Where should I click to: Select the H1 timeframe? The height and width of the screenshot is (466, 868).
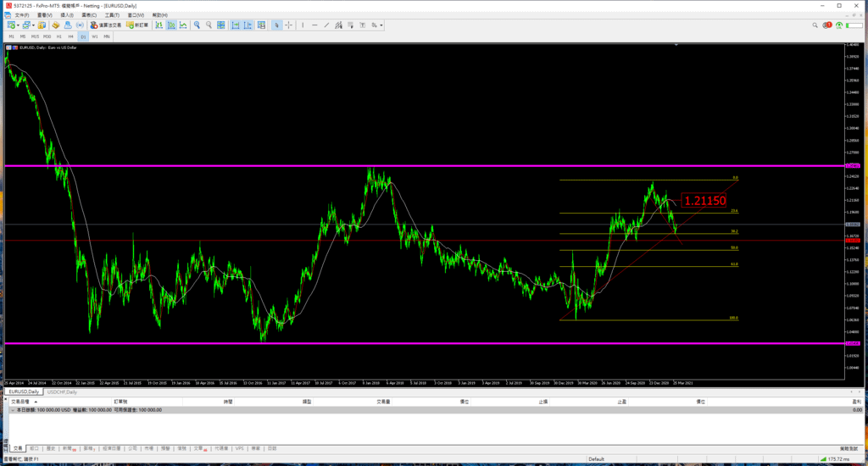click(58, 36)
